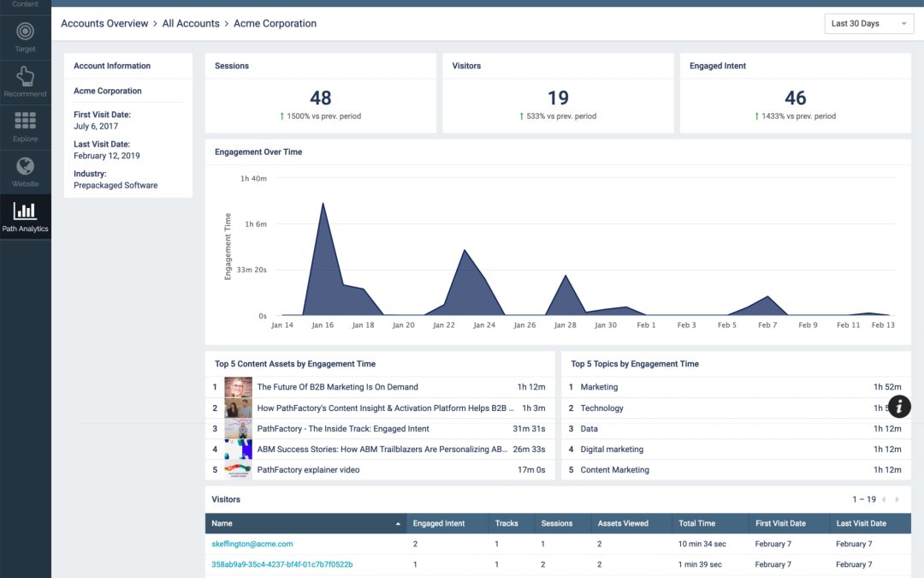The image size is (924, 578).
Task: Go to previous visitors page arrow
Action: (x=884, y=499)
